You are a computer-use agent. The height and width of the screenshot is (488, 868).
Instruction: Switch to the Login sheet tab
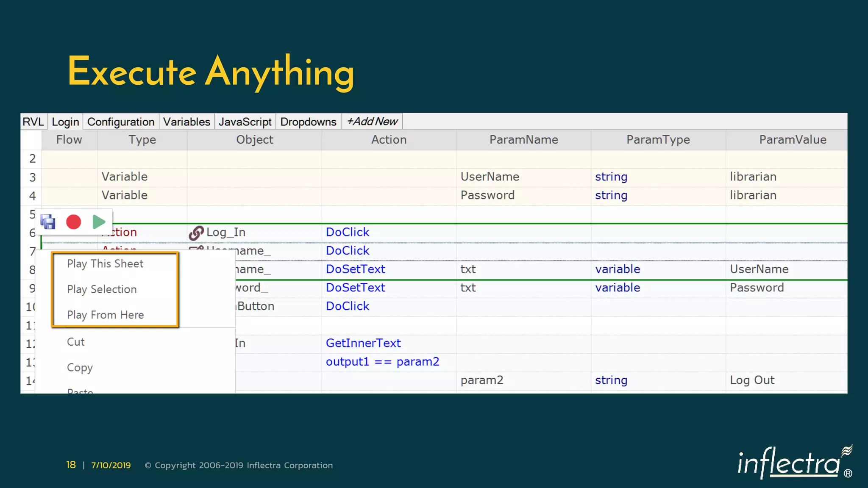point(65,122)
